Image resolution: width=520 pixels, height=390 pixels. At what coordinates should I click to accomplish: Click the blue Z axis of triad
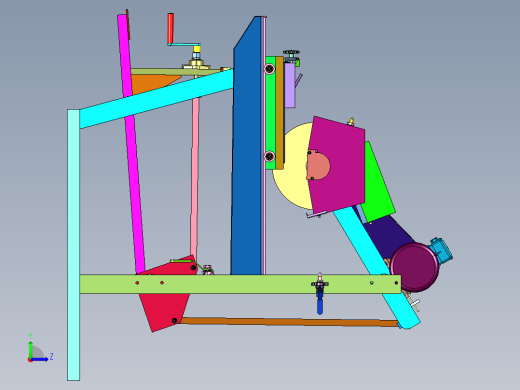tap(40, 359)
